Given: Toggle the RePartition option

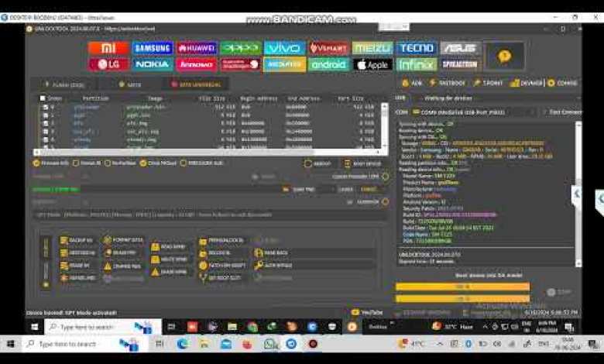Looking at the screenshot, I should [121, 163].
